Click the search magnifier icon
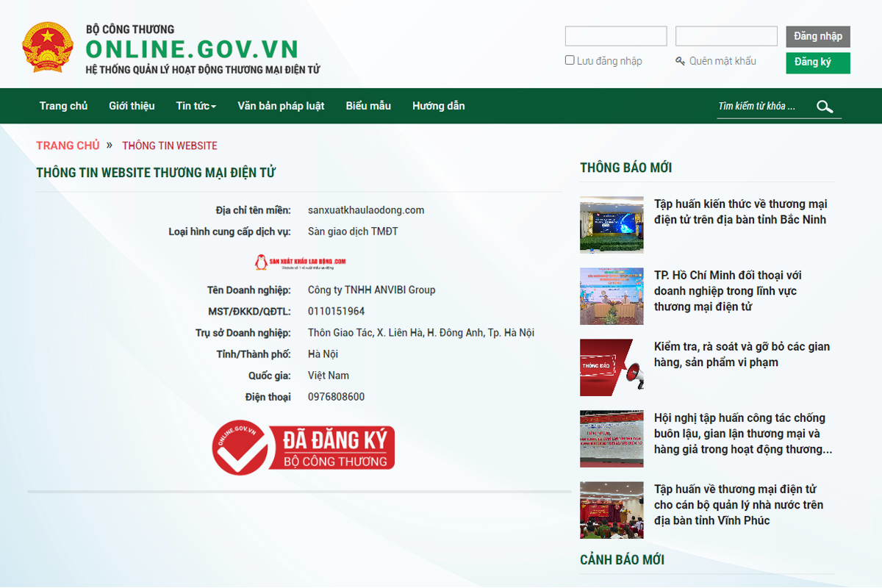 click(825, 107)
